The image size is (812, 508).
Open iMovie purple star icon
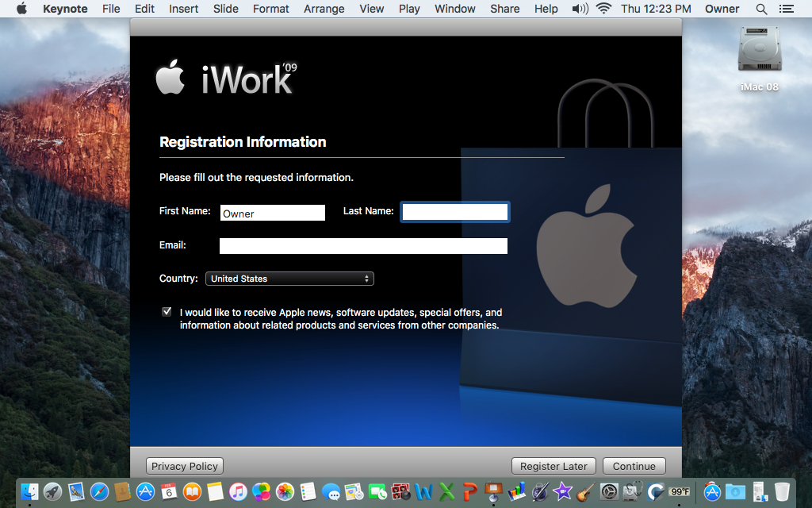(563, 491)
